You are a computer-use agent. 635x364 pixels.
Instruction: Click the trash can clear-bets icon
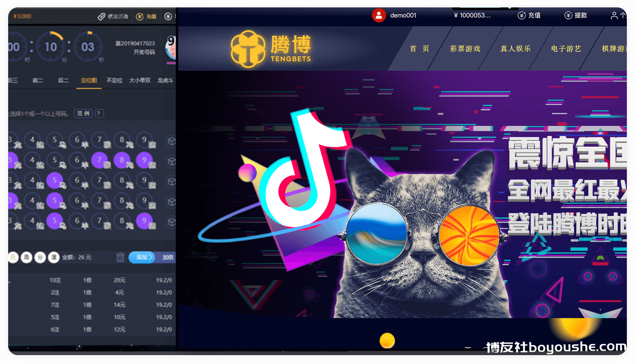pos(120,257)
